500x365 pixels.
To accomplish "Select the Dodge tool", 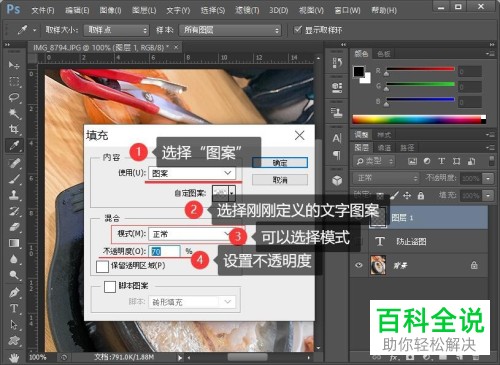I will pyautogui.click(x=14, y=275).
